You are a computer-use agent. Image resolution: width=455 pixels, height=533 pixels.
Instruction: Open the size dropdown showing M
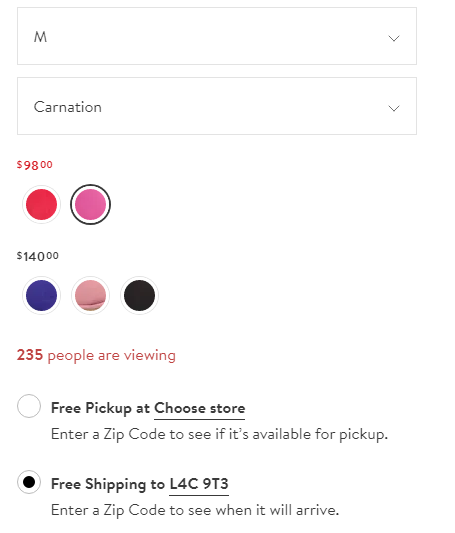coord(217,36)
